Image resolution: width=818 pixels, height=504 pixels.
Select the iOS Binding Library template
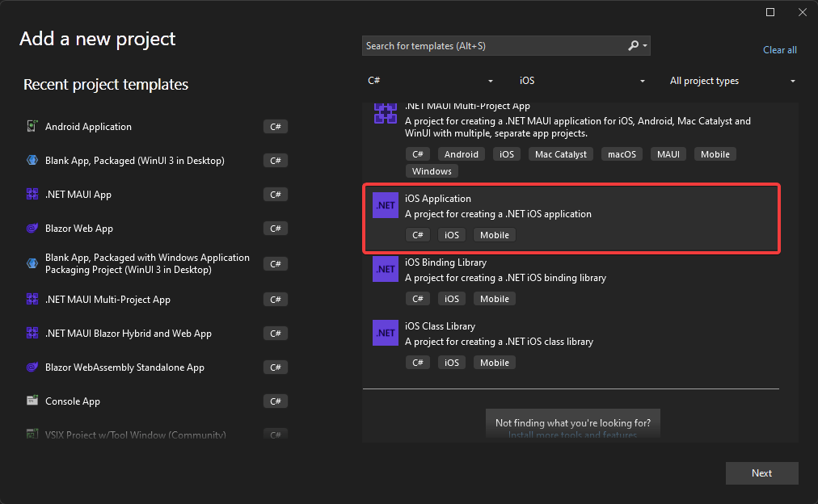point(571,281)
